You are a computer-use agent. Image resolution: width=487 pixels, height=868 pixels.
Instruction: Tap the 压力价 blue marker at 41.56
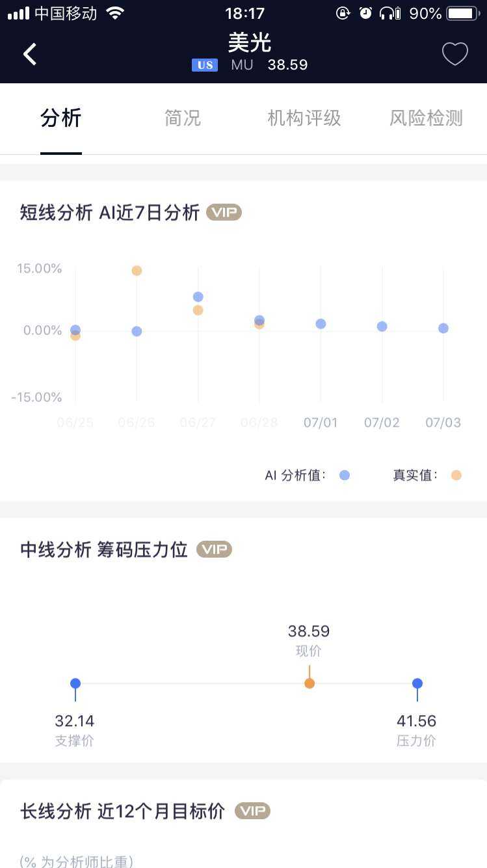pyautogui.click(x=417, y=683)
